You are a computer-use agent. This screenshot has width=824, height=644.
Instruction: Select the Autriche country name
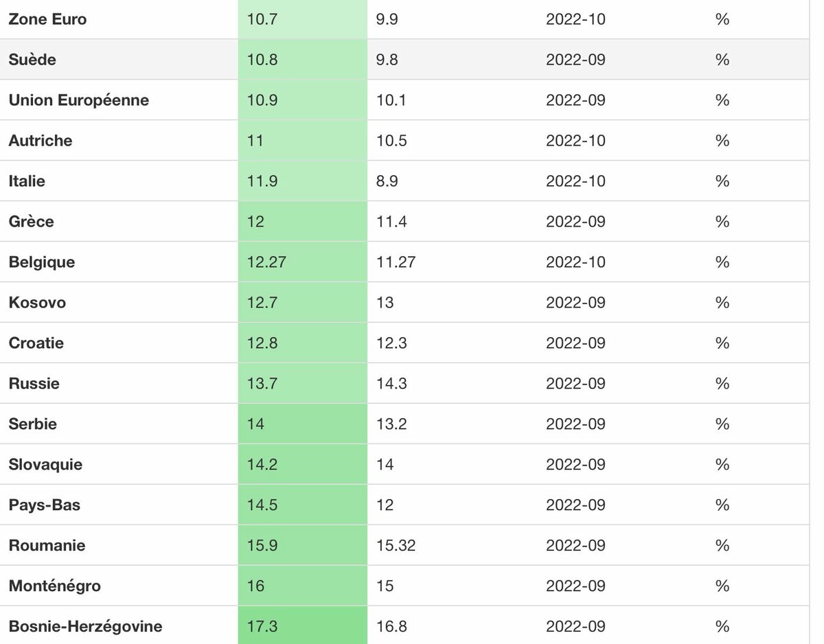pos(41,141)
